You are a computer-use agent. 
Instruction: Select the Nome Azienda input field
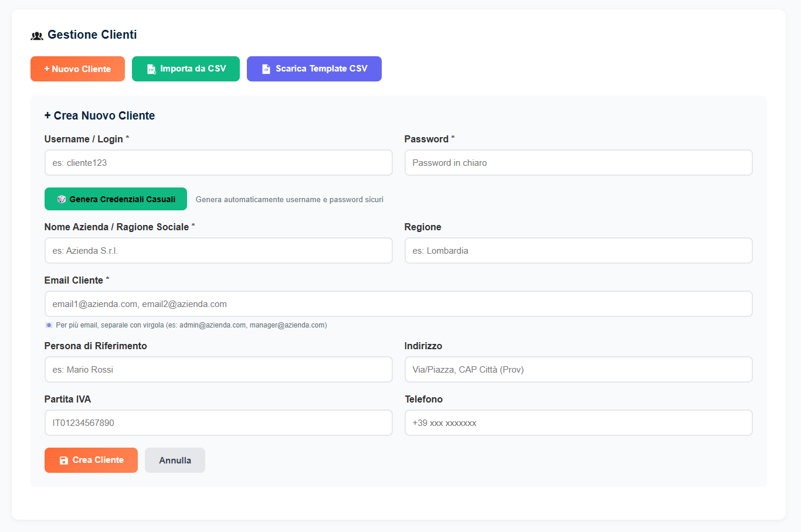point(218,250)
